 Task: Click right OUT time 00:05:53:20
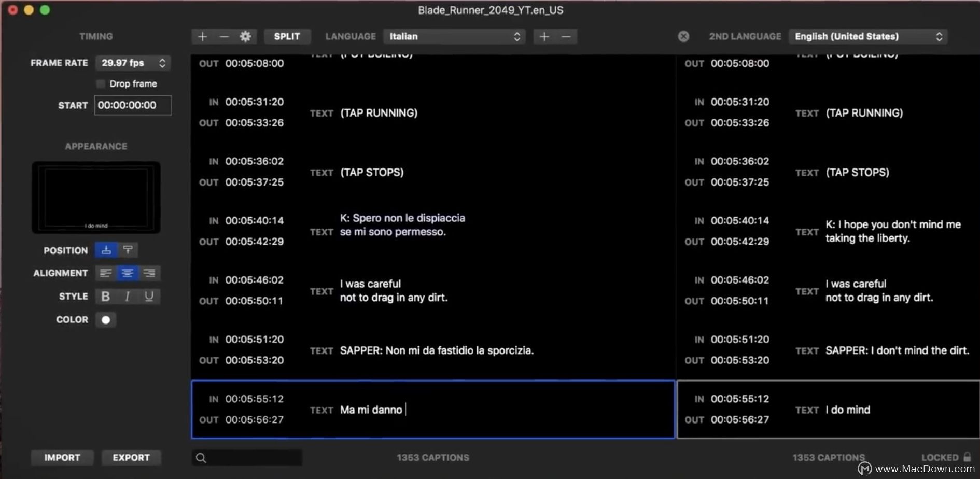coord(740,360)
